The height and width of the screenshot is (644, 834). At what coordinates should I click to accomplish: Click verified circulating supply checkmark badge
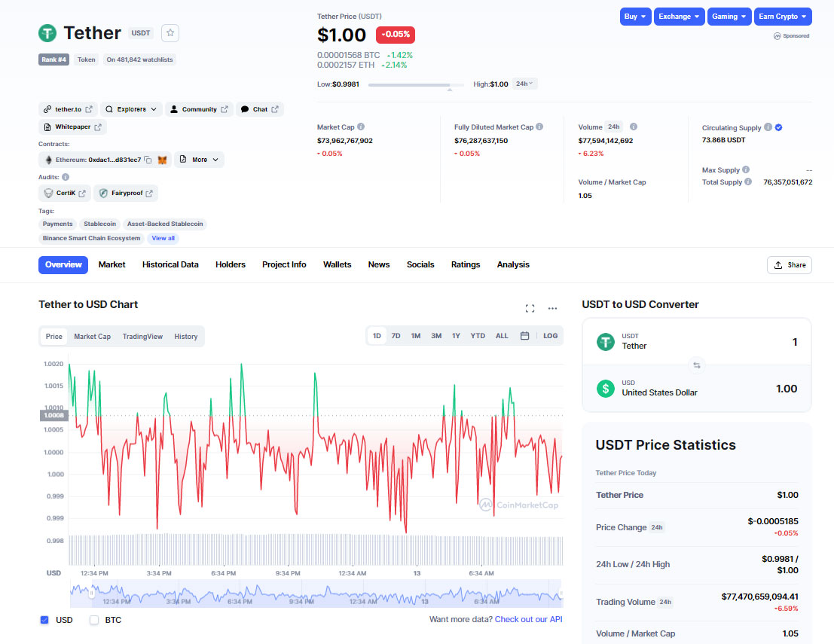[x=779, y=127]
